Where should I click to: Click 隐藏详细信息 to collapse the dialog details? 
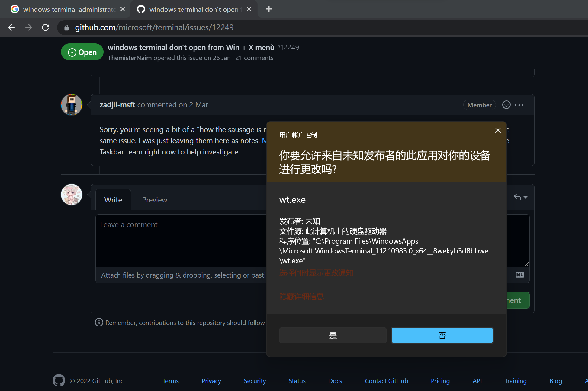pos(301,297)
